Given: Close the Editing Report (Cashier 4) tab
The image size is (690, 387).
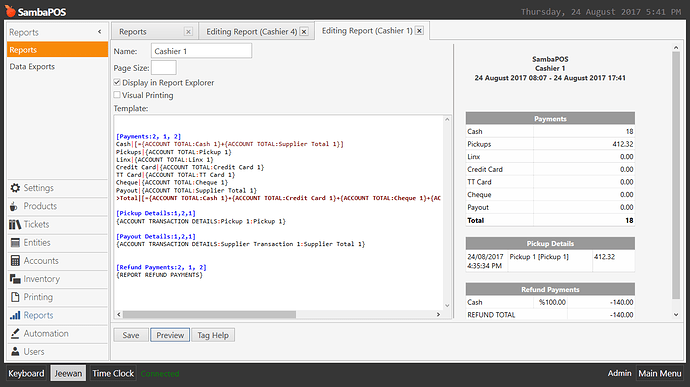Looking at the screenshot, I should (x=304, y=32).
